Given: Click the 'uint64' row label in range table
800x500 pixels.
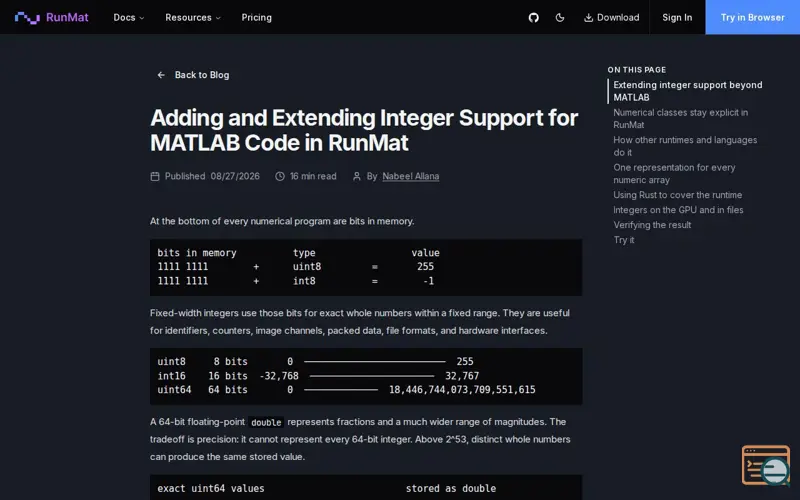Looking at the screenshot, I should (174, 390).
